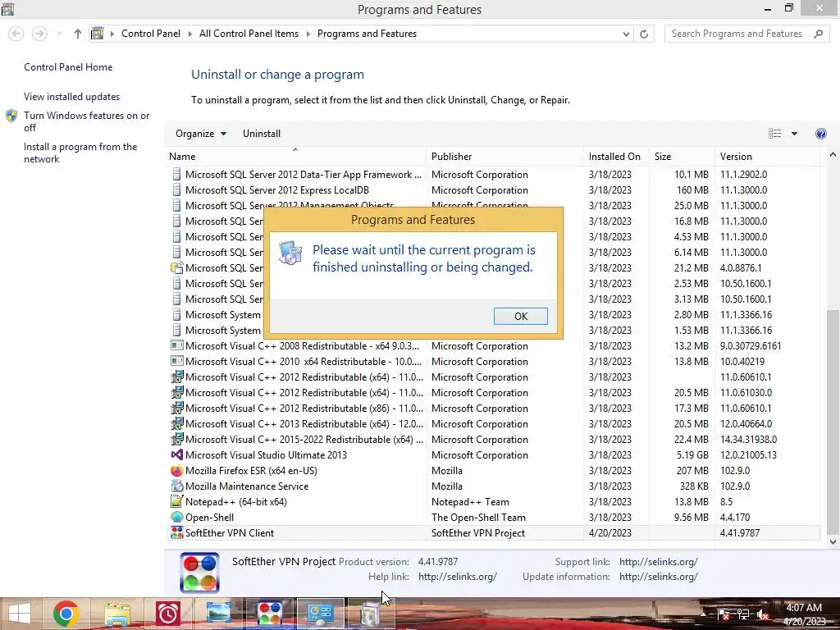Image resolution: width=840 pixels, height=630 pixels.
Task: Open the Help question mark icon
Action: (x=820, y=134)
